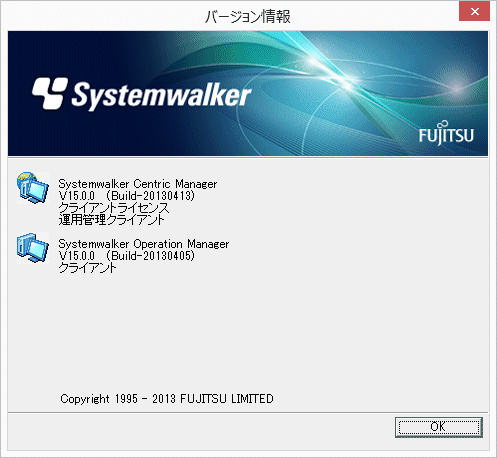497x458 pixels.
Task: Click the FUJITSU logo in banner
Action: 446,133
